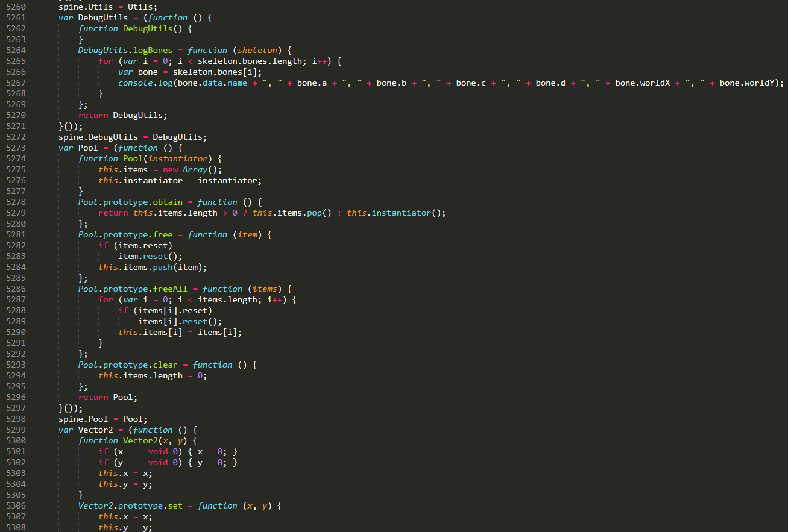The height and width of the screenshot is (532, 788).
Task: Place cursor on spine.Utils assignment
Action: (x=108, y=7)
